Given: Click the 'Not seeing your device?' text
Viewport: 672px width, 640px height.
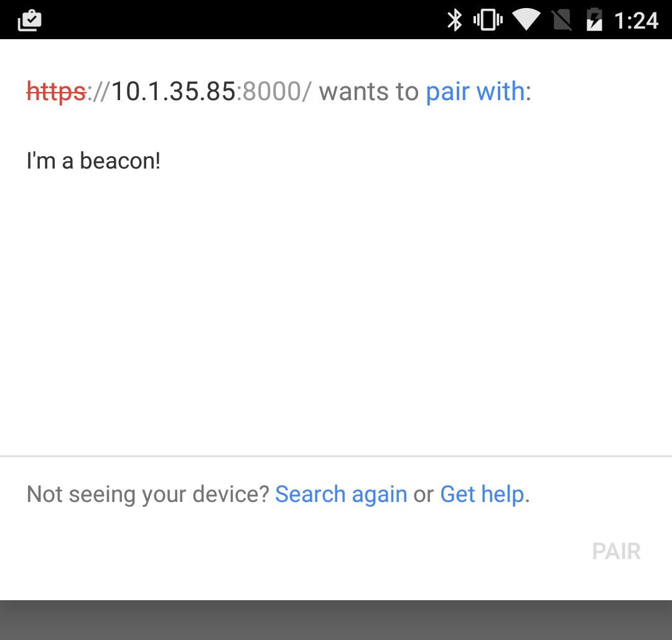Looking at the screenshot, I should pos(148,494).
